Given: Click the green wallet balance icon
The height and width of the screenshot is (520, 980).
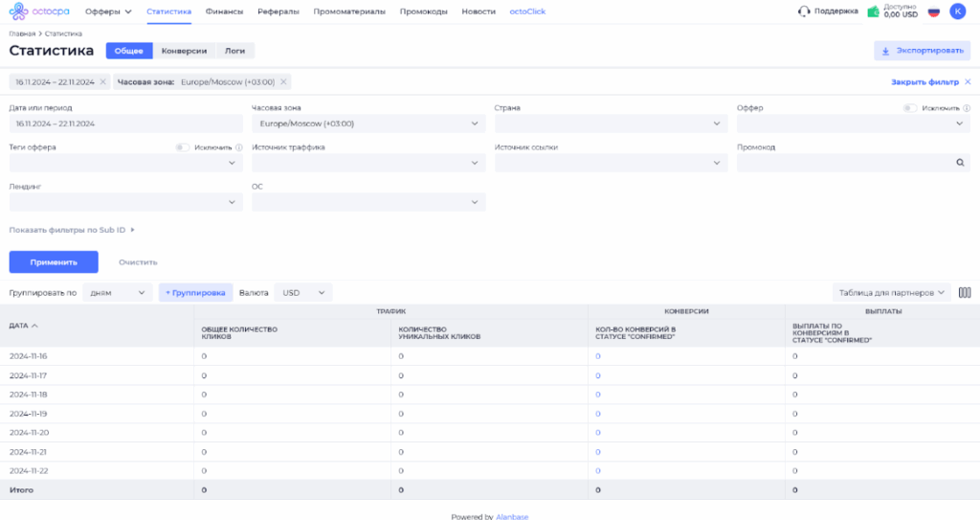Looking at the screenshot, I should click(873, 11).
